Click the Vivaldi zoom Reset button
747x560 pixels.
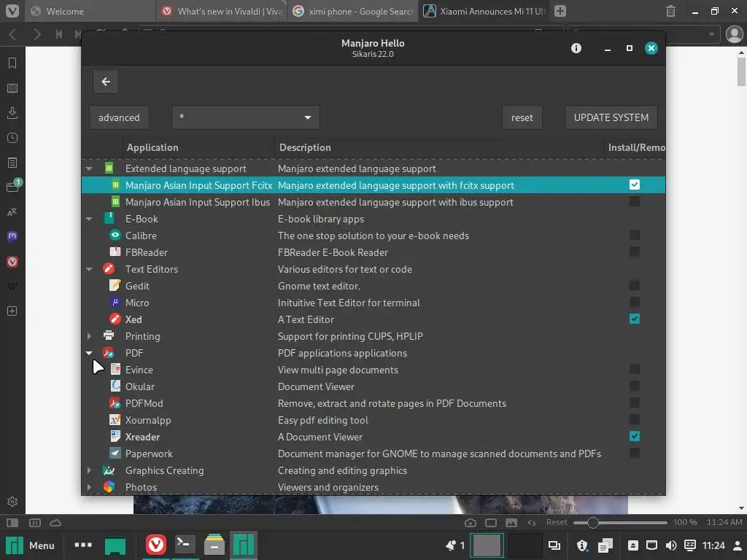[557, 522]
